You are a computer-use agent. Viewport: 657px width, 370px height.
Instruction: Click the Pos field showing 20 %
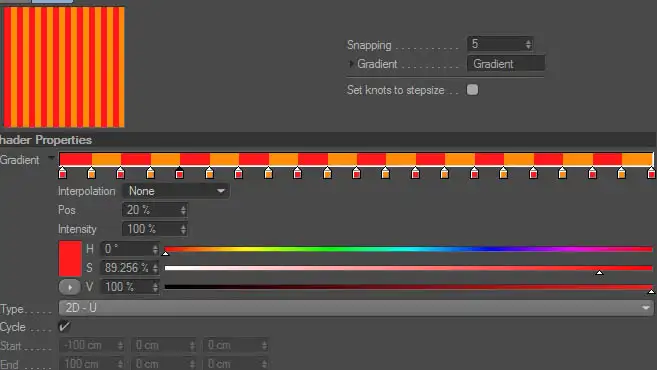[x=155, y=210]
